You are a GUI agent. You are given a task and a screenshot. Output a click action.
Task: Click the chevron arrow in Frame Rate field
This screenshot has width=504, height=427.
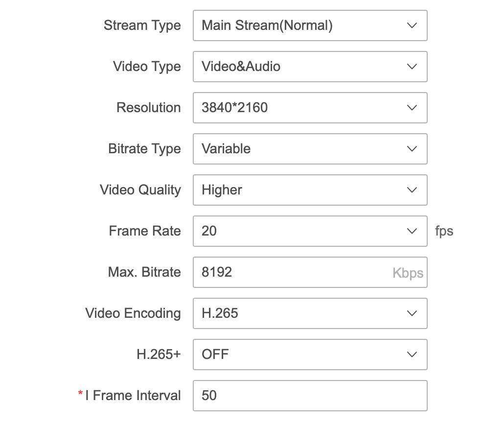click(x=412, y=231)
